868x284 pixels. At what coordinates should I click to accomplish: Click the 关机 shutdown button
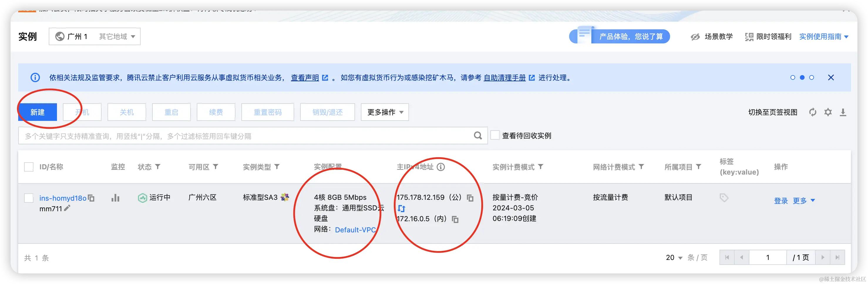click(x=127, y=112)
